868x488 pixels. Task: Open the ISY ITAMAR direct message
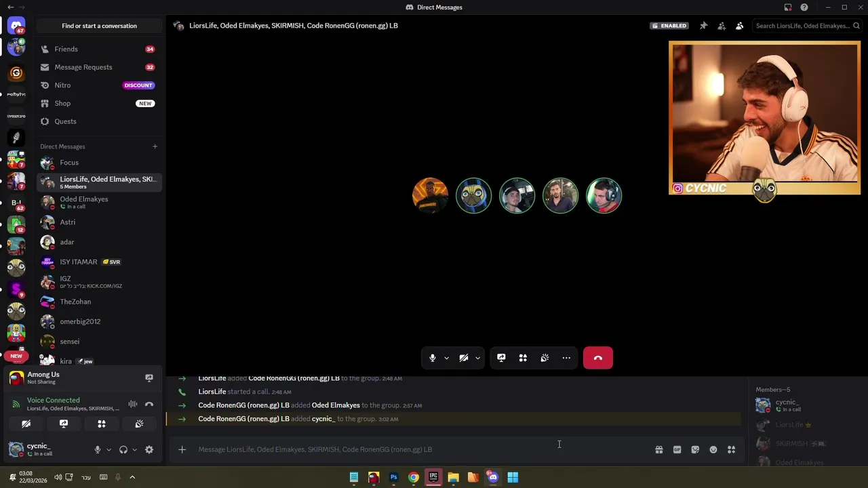pos(99,262)
